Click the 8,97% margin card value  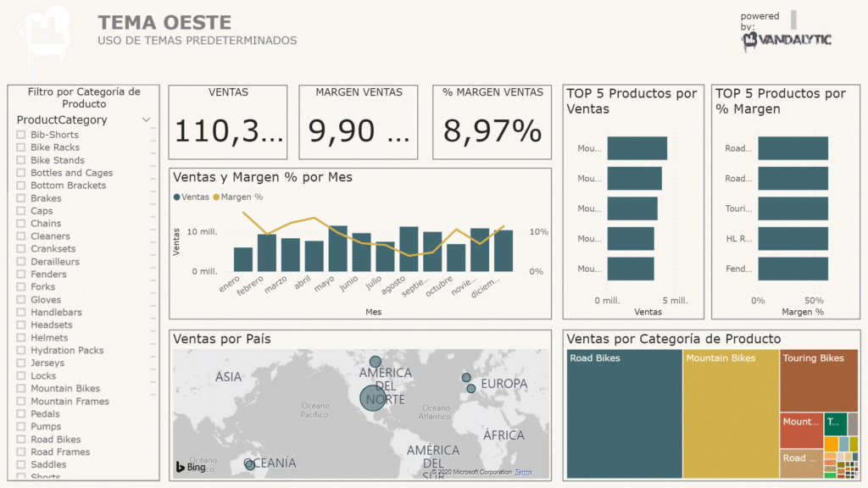[x=492, y=131]
